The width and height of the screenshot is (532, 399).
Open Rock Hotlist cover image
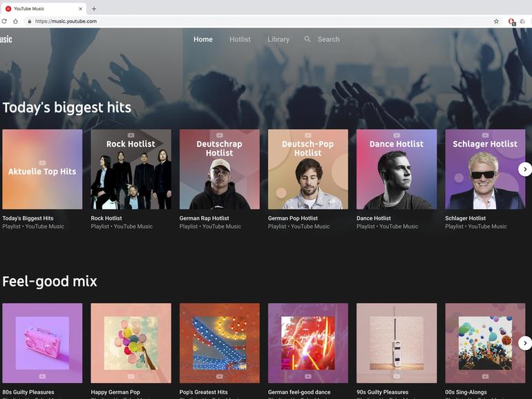pyautogui.click(x=131, y=169)
